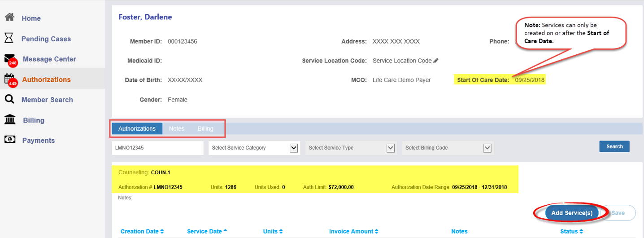Image resolution: width=644 pixels, height=238 pixels.
Task: Click the authorization number input field
Action: coord(157,148)
